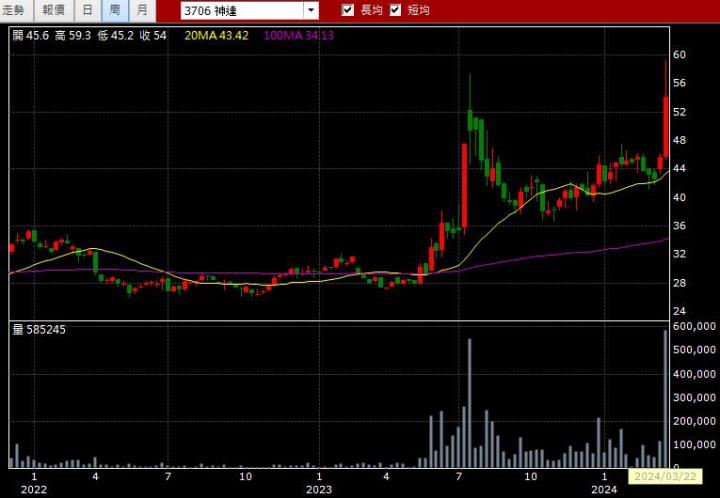Viewport: 720px width, 498px height.
Task: Click the 量 585245 volume label
Action: (x=38, y=329)
